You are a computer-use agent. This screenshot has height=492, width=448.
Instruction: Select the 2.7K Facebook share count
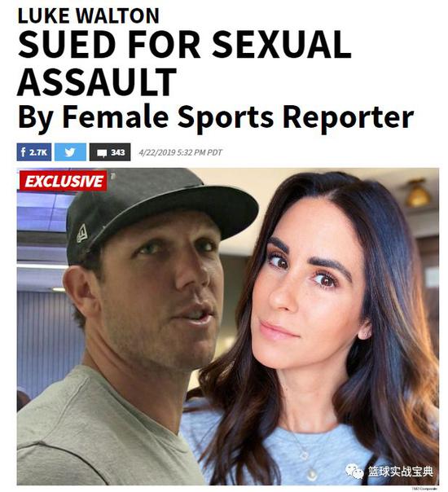tap(38, 152)
